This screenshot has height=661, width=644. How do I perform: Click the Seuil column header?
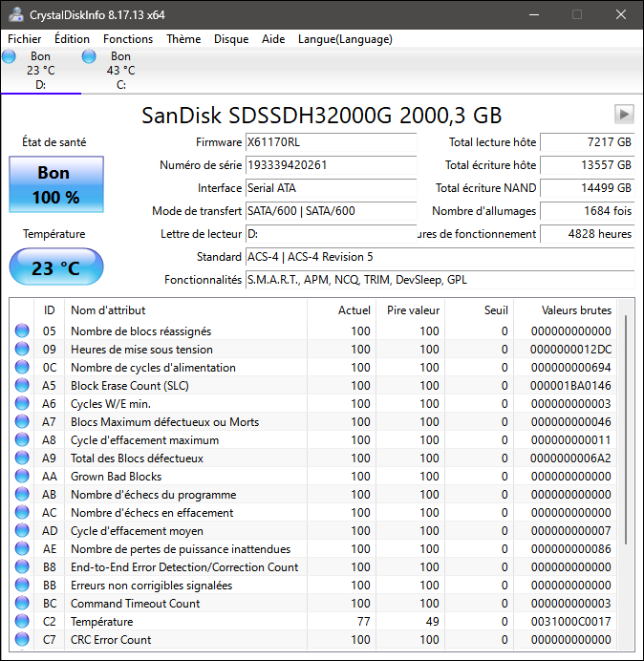479,310
